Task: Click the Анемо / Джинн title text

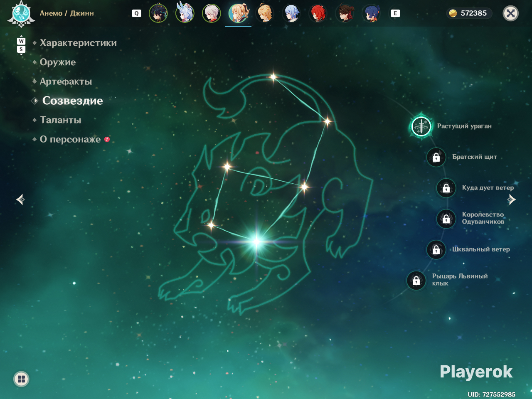Action: point(67,13)
